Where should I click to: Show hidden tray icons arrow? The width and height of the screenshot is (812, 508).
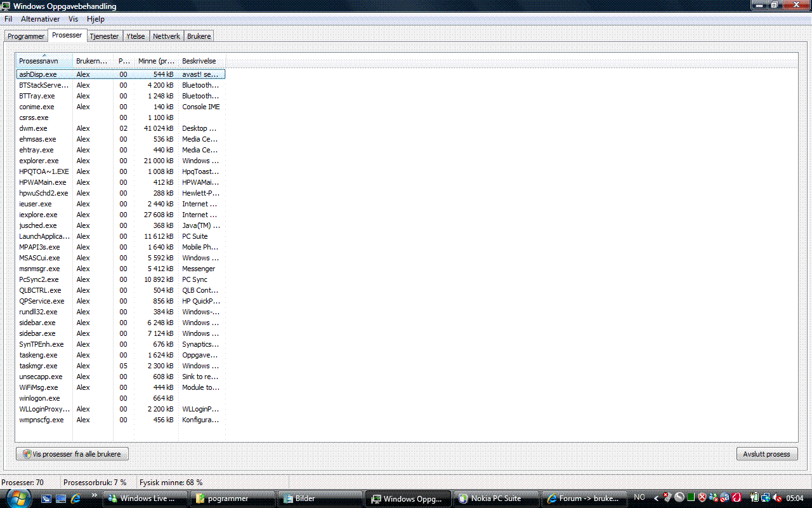click(x=656, y=498)
